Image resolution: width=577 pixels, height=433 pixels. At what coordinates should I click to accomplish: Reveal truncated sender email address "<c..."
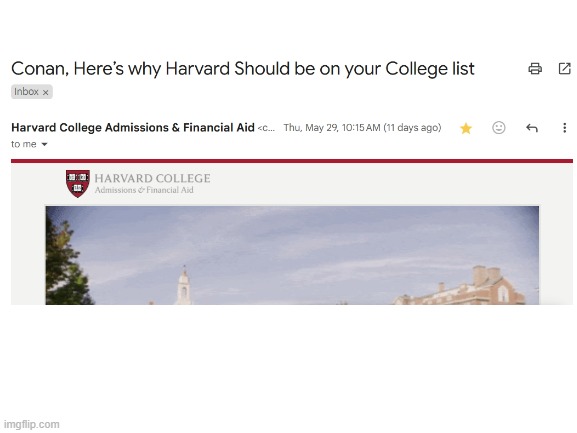[266, 128]
